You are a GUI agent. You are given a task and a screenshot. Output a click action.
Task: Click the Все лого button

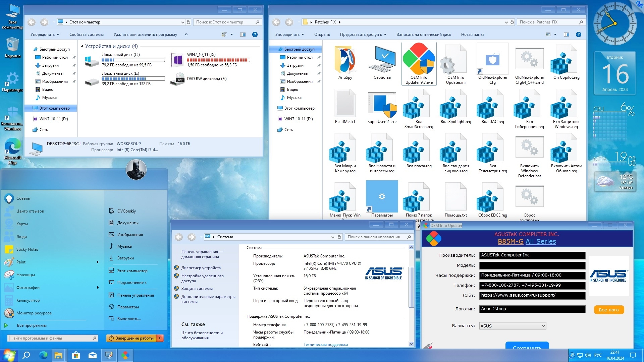point(608,310)
